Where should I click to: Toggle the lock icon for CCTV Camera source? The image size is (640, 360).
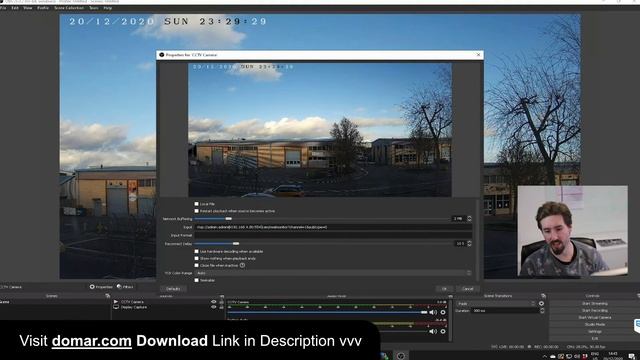click(221, 302)
